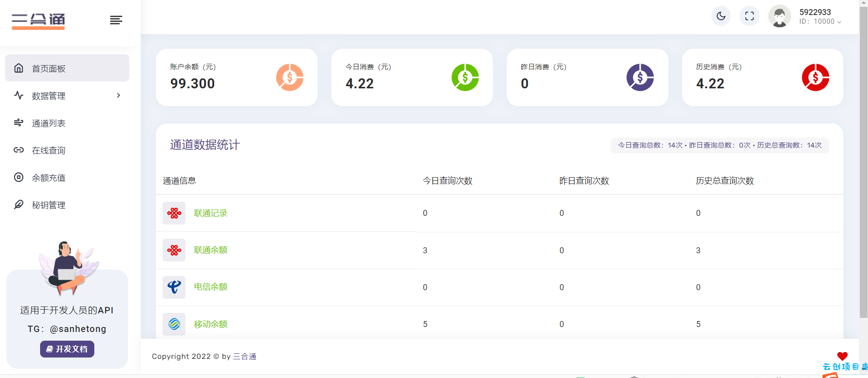The image size is (868, 378).
Task: Open the 数据管理 menu item
Action: click(x=67, y=96)
